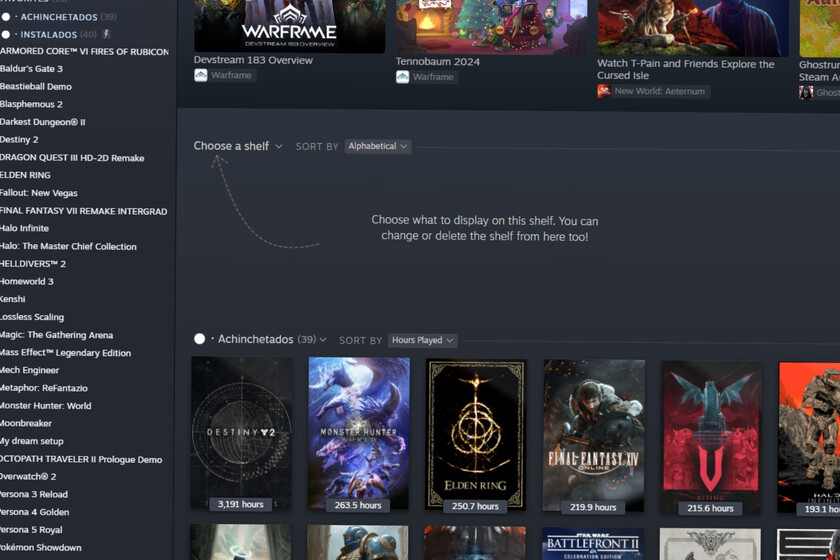The image size is (840, 560).
Task: Select the V Rising cover with 215.6 hours
Action: coord(711,437)
